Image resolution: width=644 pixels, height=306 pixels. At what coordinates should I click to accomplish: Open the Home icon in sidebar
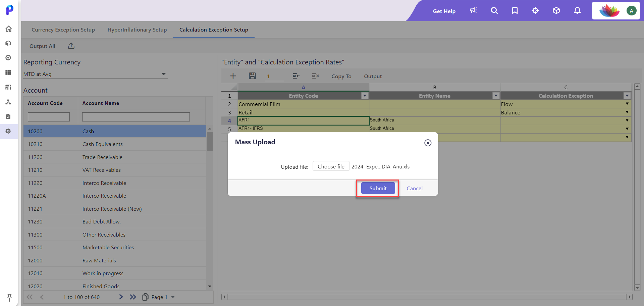(9, 29)
